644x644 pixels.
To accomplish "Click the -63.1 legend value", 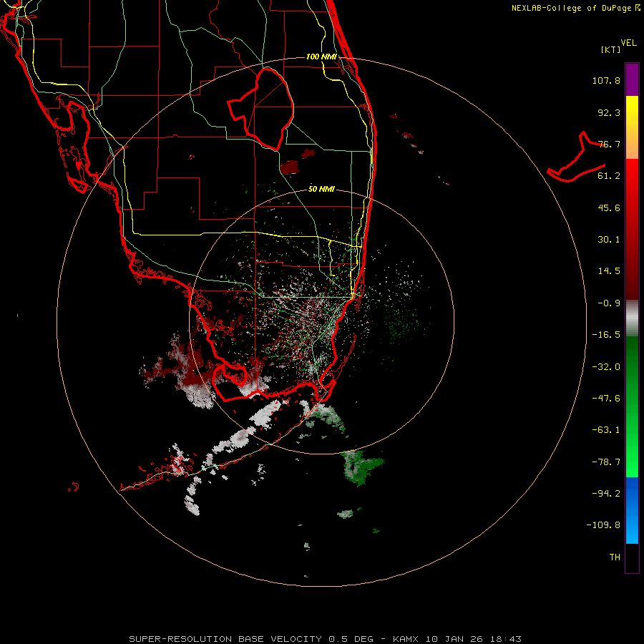I will click(606, 430).
